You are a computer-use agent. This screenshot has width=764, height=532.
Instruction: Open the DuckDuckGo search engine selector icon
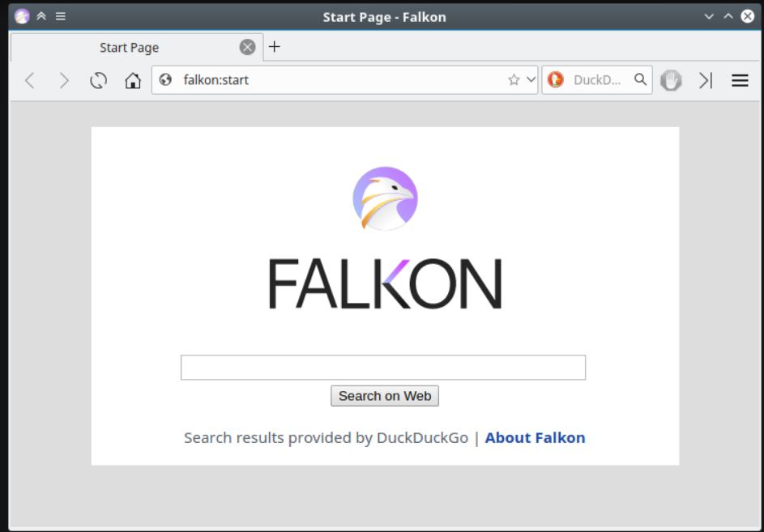coord(556,79)
